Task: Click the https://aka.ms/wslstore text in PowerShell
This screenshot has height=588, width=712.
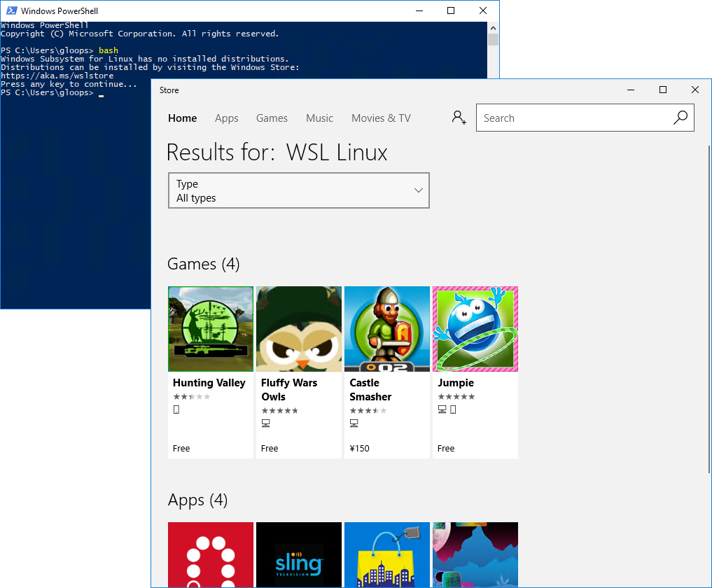Action: (x=57, y=76)
